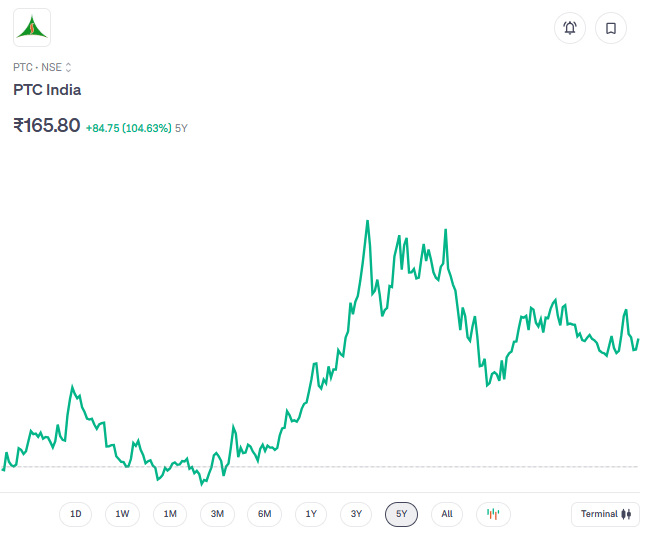Click the +84.75 (104.63%) change figure
Image resolution: width=662 pixels, height=535 pixels.
[128, 128]
